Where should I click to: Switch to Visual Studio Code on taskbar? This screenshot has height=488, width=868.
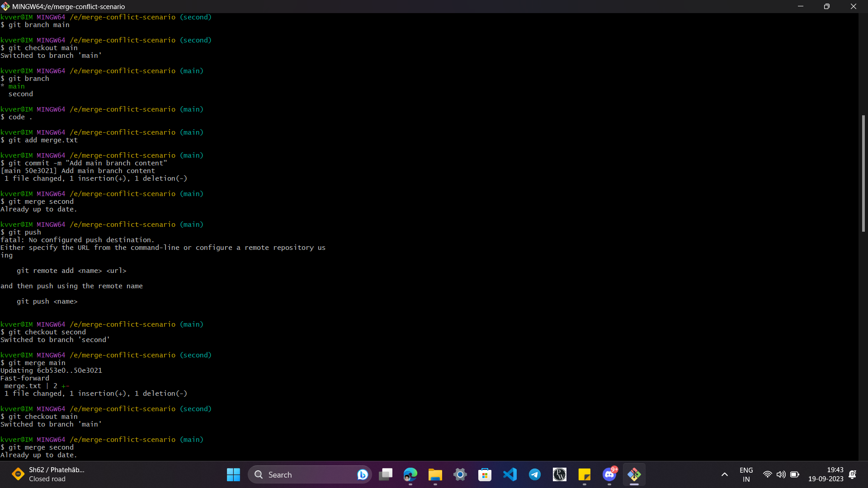tap(510, 474)
